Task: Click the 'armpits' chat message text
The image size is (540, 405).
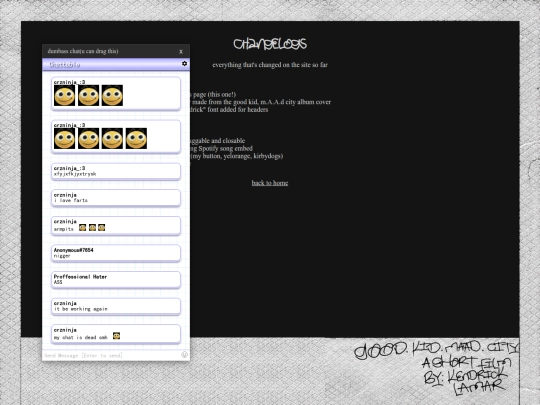Action: coord(64,229)
